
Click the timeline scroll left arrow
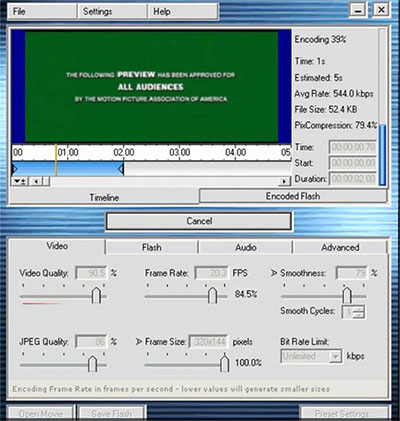point(36,181)
